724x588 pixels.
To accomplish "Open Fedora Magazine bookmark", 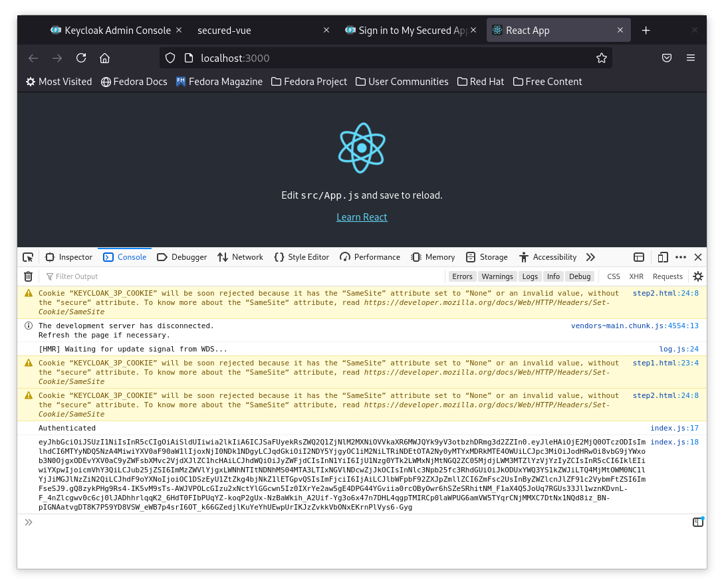I will click(219, 82).
